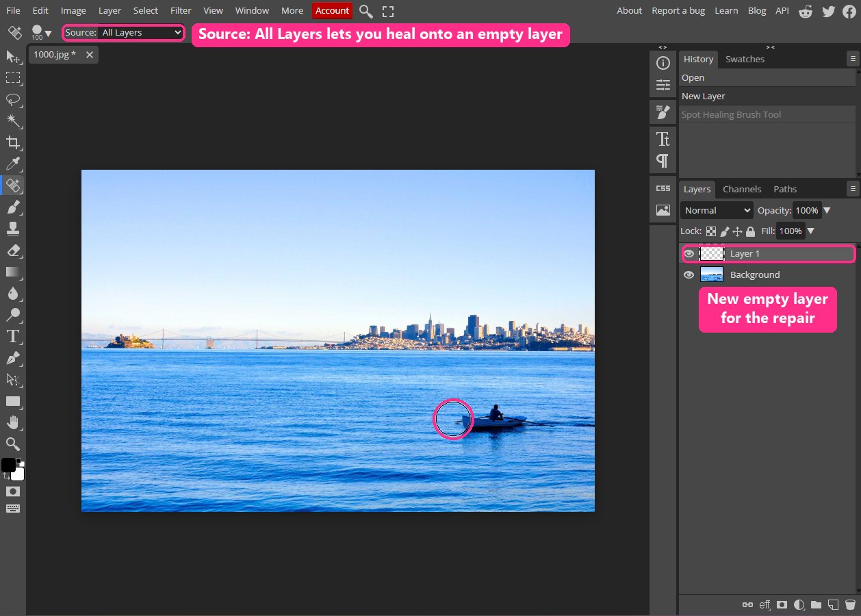The image size is (861, 616).
Task: Open the Reddit link icon
Action: (x=806, y=11)
